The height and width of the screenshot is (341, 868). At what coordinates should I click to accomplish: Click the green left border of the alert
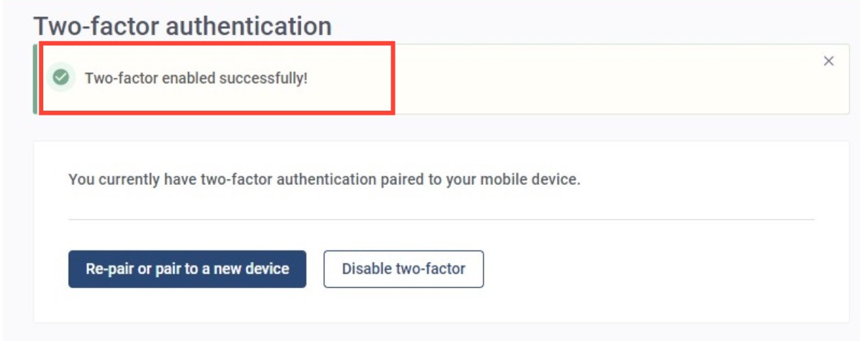pyautogui.click(x=35, y=79)
